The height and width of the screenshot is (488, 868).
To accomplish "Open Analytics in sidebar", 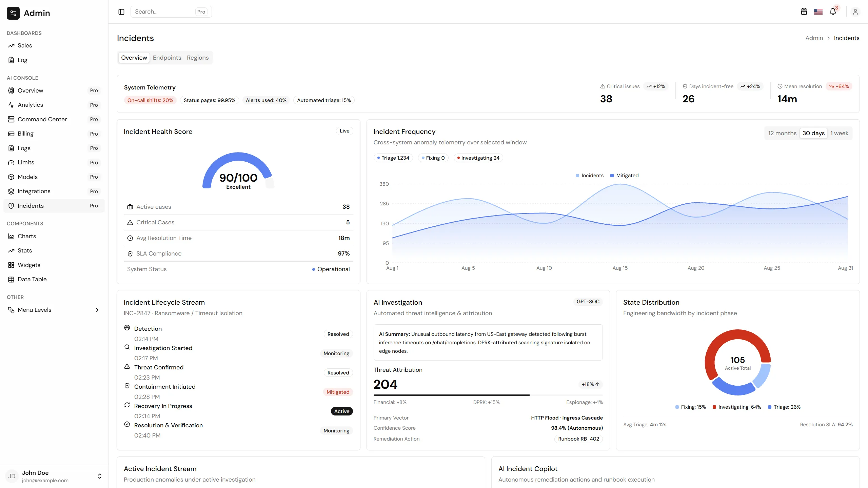I will point(54,105).
